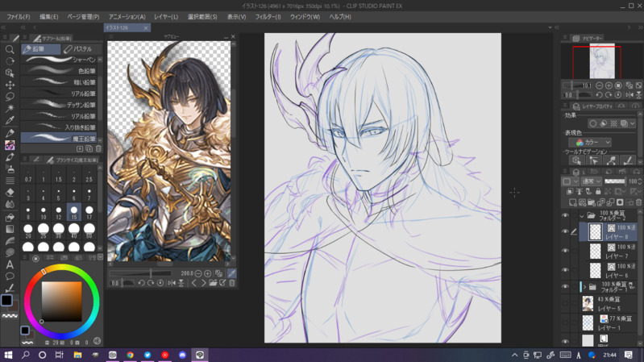Toggle border effect in Layer Property
644x362 pixels.
tap(592, 123)
